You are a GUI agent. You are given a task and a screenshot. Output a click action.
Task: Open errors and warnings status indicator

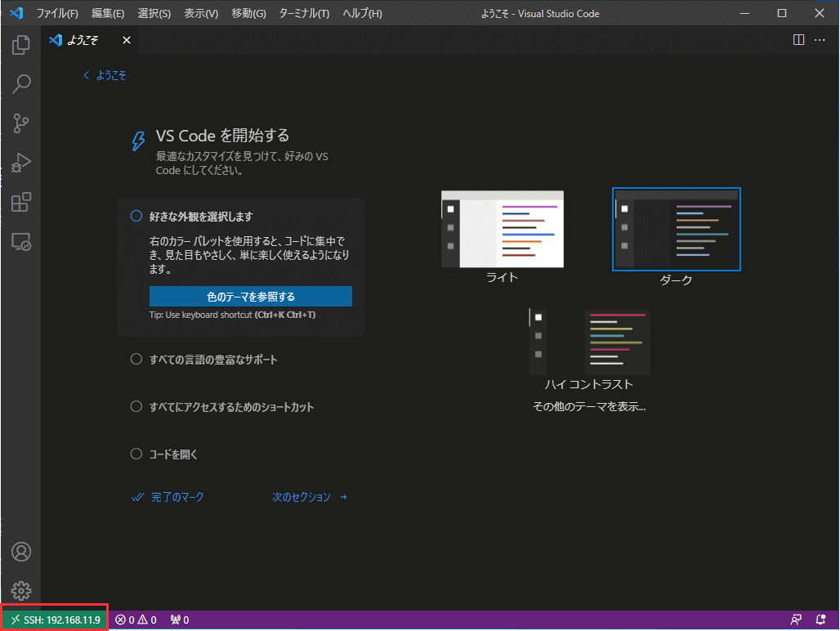tap(136, 620)
